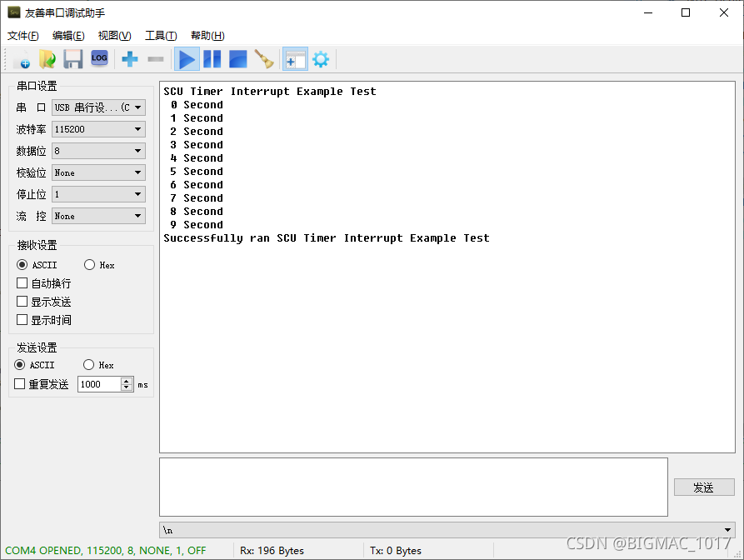Click the Tx: 0 Bytes status entry

pos(396,551)
